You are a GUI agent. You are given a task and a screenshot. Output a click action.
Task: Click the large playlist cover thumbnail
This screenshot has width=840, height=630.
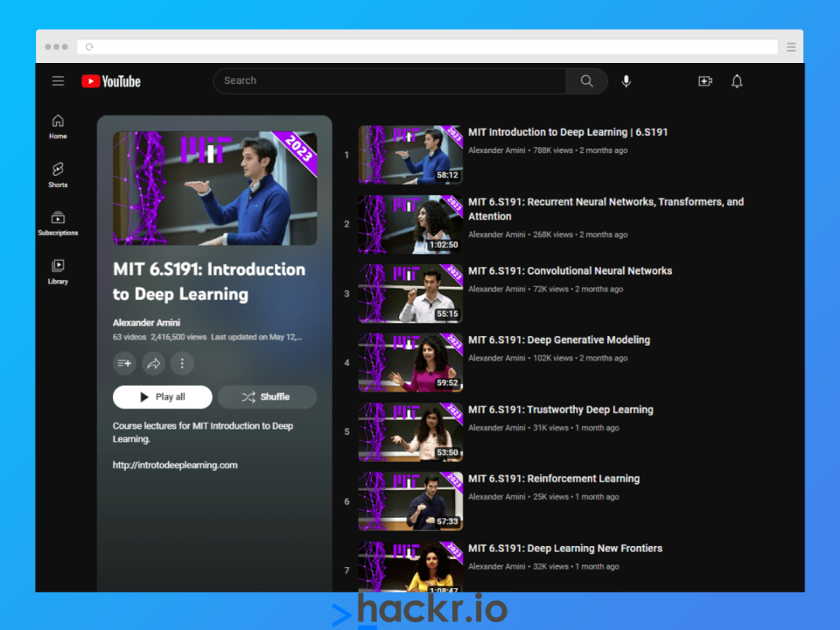(x=215, y=188)
